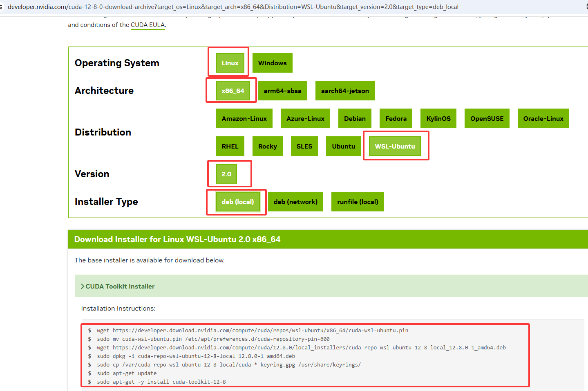Choose the OpenSUSE distribution
This screenshot has height=391, width=588.
coord(487,118)
